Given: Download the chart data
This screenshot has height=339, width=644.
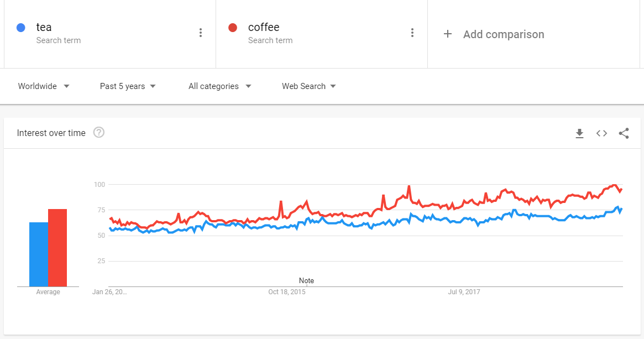Looking at the screenshot, I should point(579,133).
